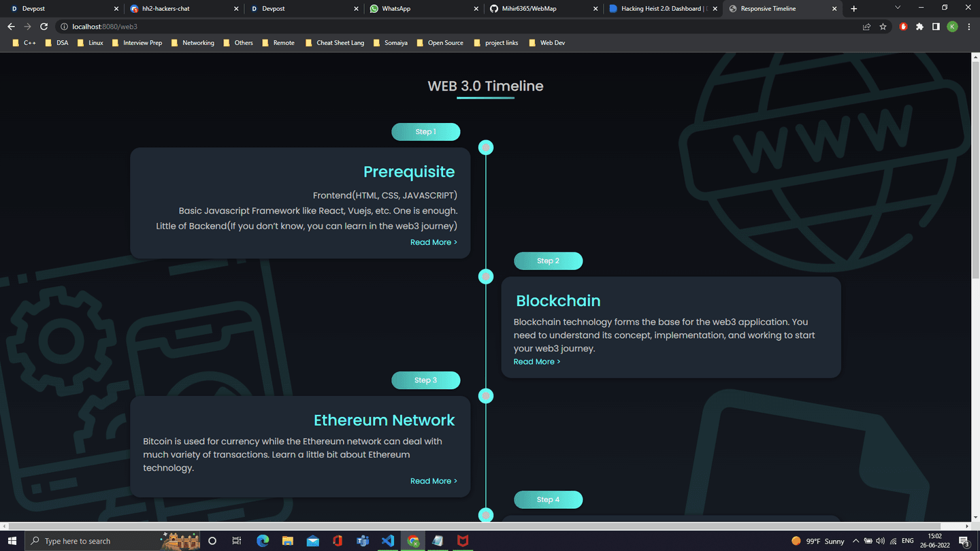This screenshot has height=551, width=980.
Task: Reload the current page
Action: point(44,27)
